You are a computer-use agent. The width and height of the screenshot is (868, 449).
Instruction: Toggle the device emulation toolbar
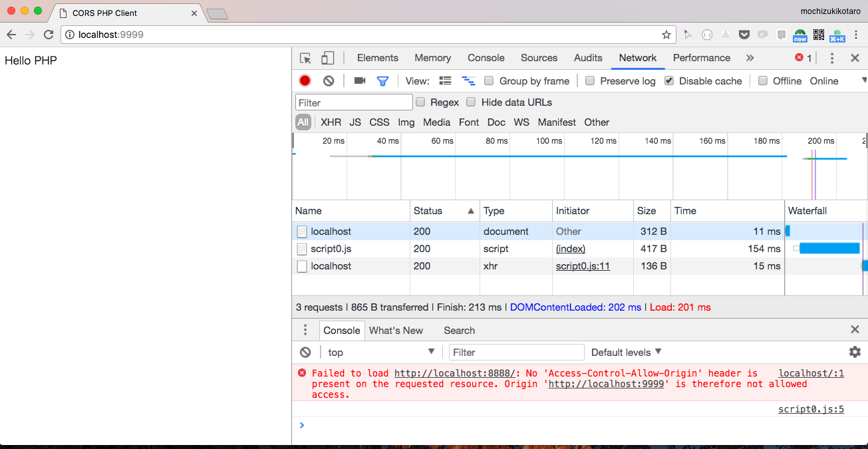click(327, 58)
